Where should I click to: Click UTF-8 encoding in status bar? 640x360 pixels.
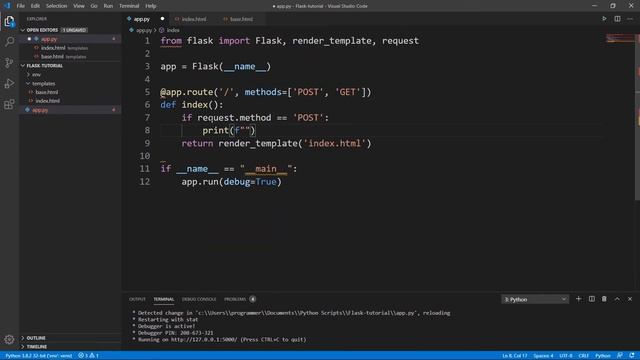[566, 356]
